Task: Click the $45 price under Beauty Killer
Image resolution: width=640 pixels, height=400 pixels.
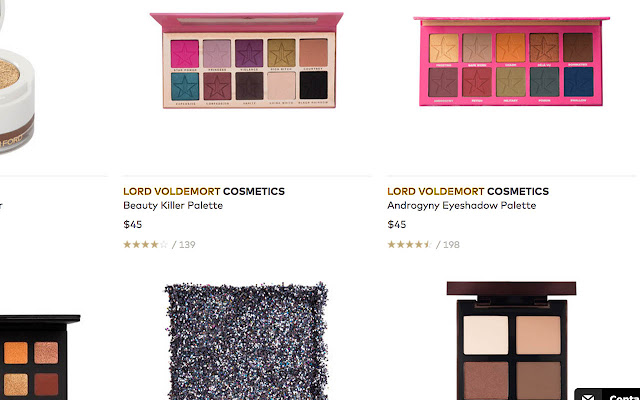Action: pos(133,224)
